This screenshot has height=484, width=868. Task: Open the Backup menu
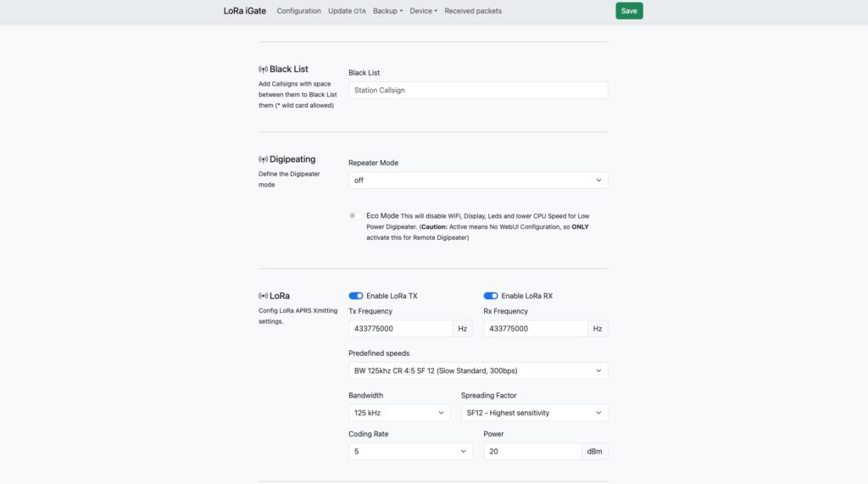pos(387,11)
